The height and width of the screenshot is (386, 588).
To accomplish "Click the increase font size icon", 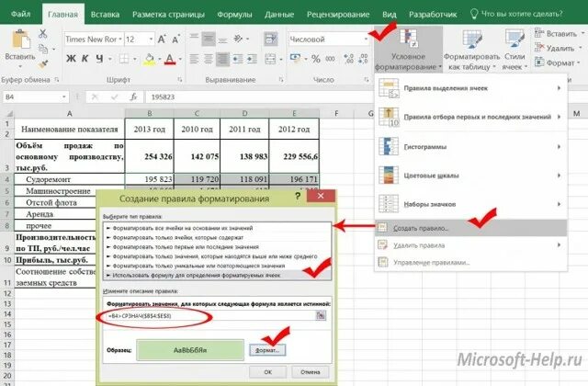I will 162,39.
